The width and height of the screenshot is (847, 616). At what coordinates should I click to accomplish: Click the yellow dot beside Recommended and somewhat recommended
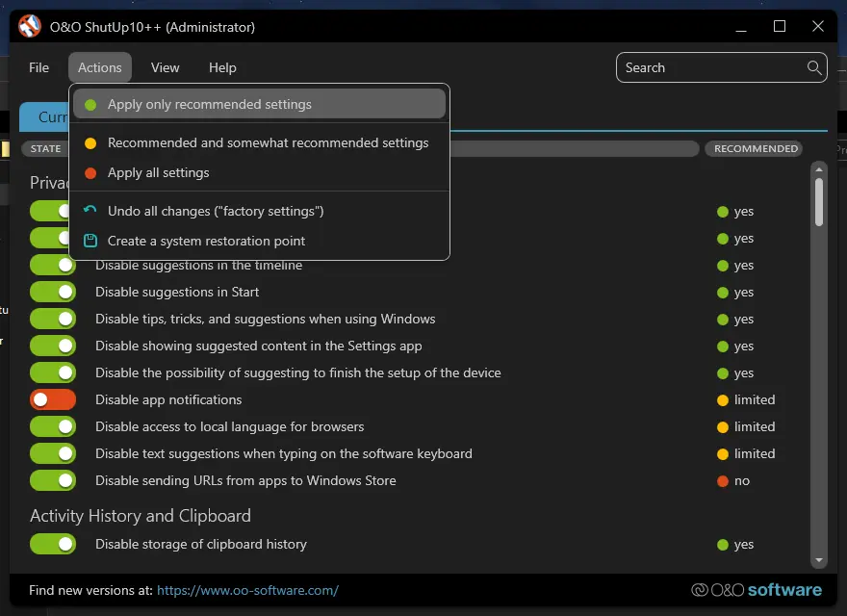(x=90, y=143)
